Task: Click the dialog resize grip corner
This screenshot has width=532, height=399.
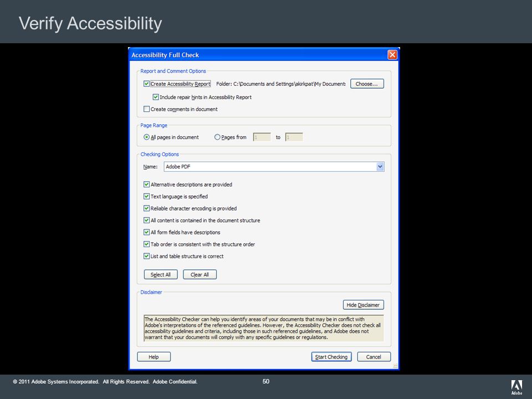Action: 395,366
